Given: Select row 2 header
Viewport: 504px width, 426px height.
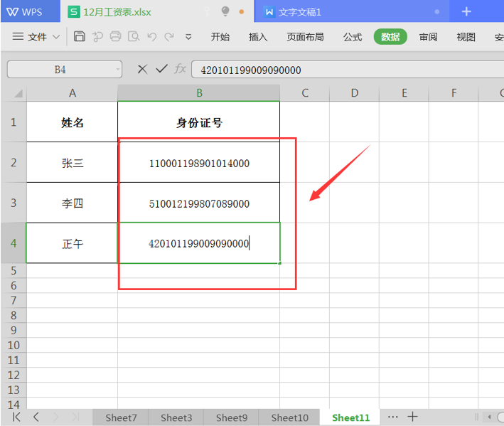Looking at the screenshot, I should pos(14,162).
